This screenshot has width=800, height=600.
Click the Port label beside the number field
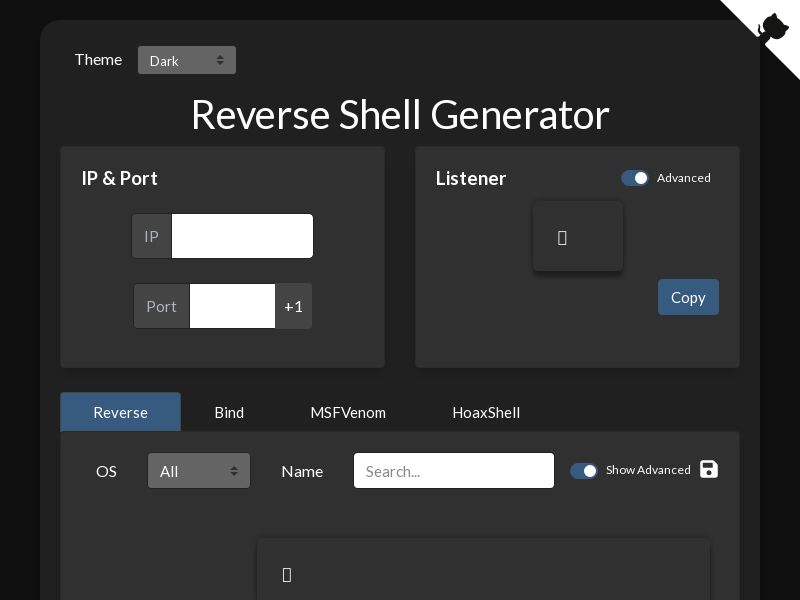161,306
